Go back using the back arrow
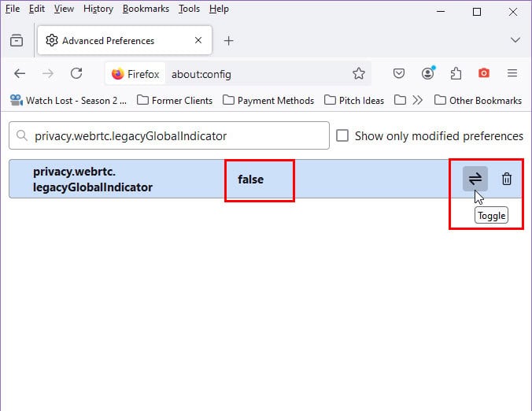The width and height of the screenshot is (532, 411). click(x=20, y=74)
